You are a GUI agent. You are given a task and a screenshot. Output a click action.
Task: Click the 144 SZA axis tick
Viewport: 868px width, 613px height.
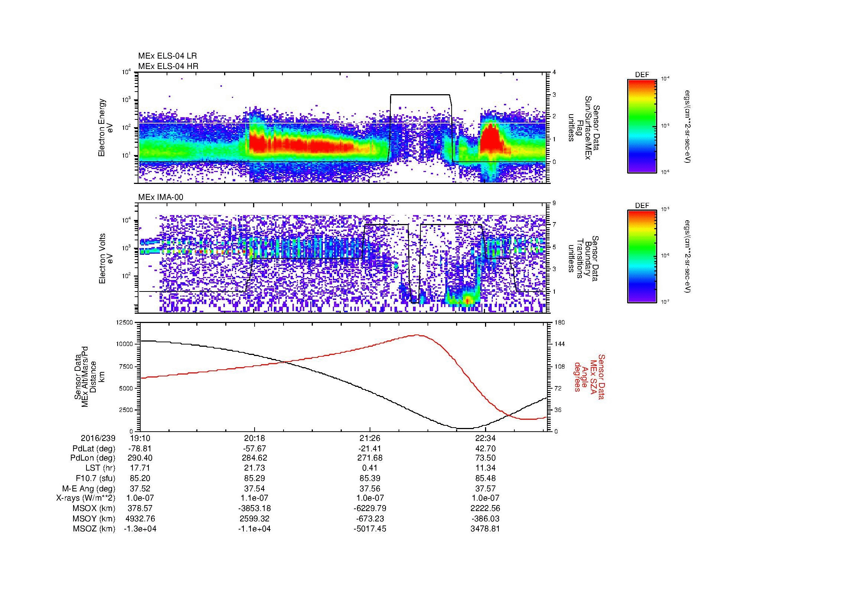[560, 344]
